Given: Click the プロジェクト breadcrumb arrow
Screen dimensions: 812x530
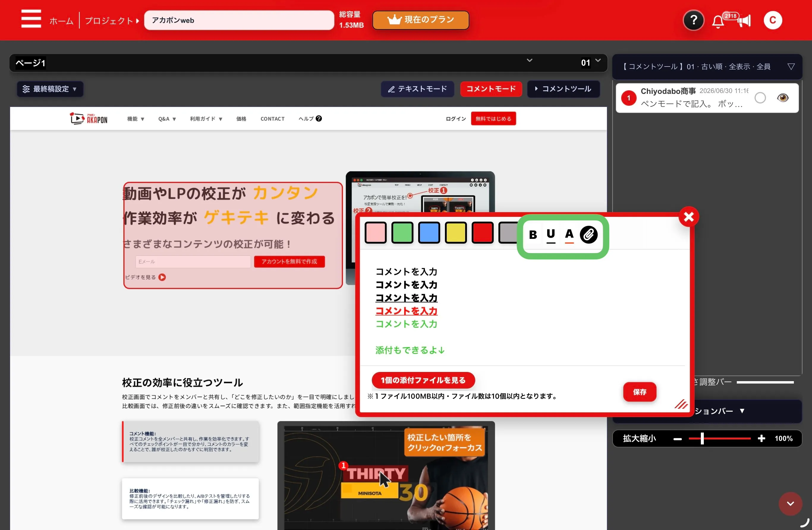Looking at the screenshot, I should 138,21.
